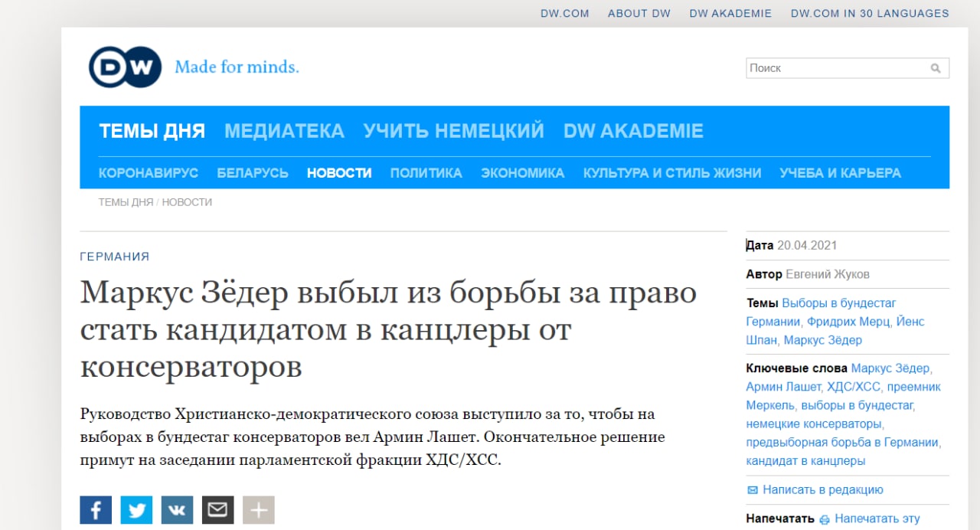Open ГЕРМАНИЯ category label
980x530 pixels.
pos(115,257)
